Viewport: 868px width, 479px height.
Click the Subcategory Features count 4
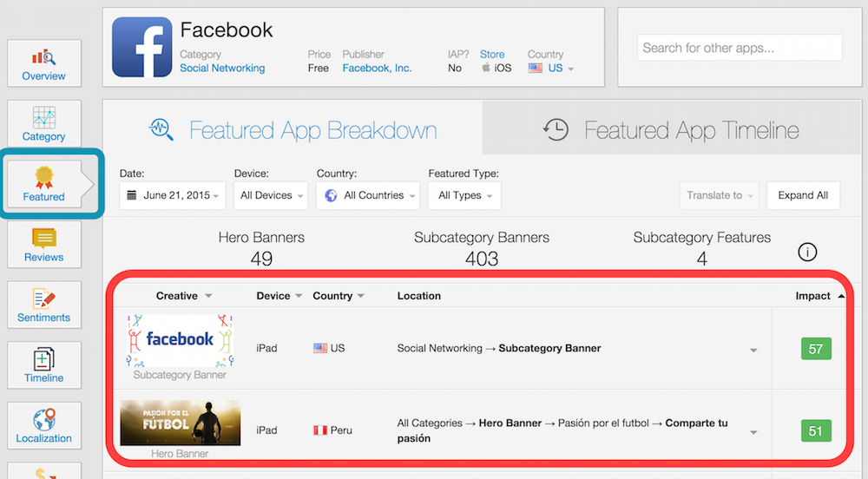(702, 259)
